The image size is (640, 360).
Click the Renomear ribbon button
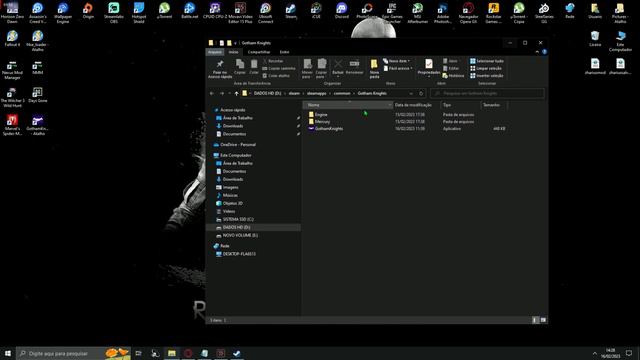pyautogui.click(x=354, y=67)
